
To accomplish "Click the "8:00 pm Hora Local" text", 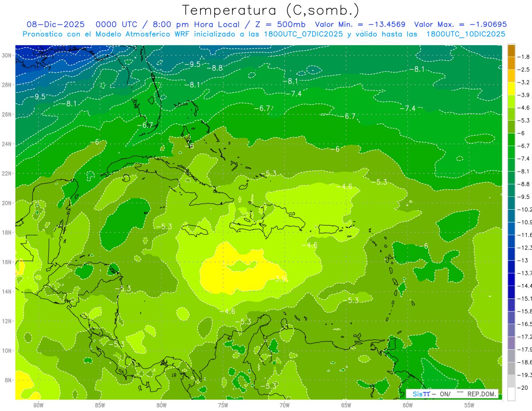I will pyautogui.click(x=195, y=24).
